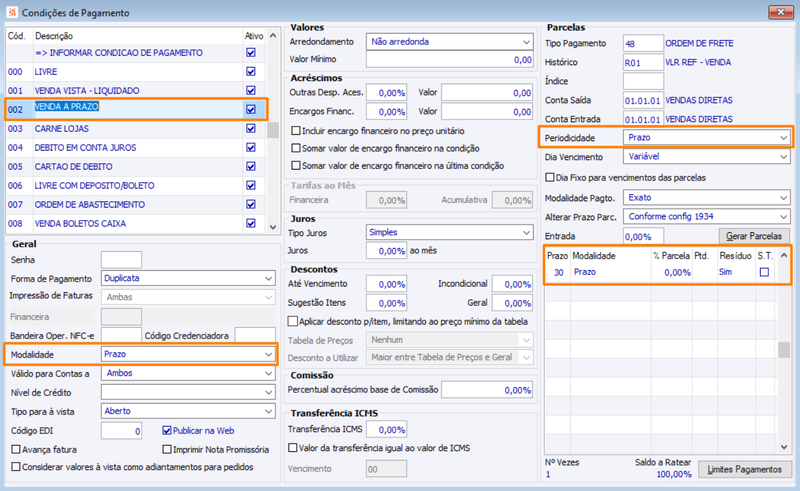The width and height of the screenshot is (800, 491).
Task: Toggle Ativo checkbox for CARTAO DE DEBITO
Action: coord(251,166)
